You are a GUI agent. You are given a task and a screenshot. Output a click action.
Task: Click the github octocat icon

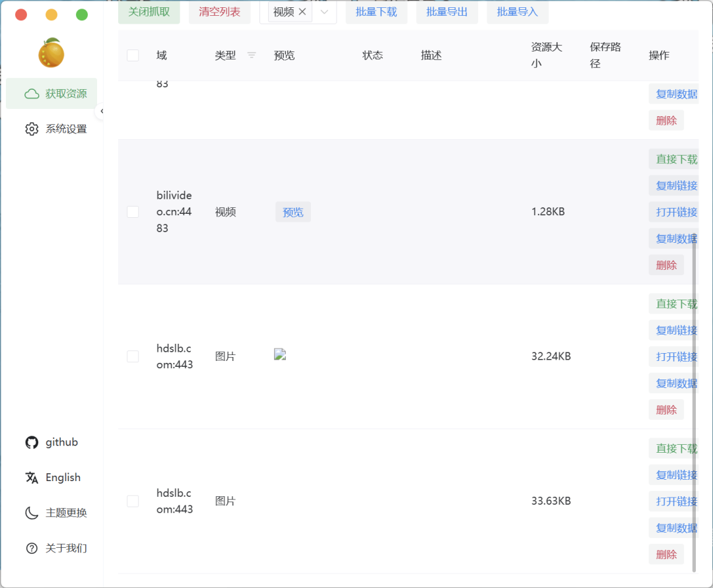(x=32, y=442)
